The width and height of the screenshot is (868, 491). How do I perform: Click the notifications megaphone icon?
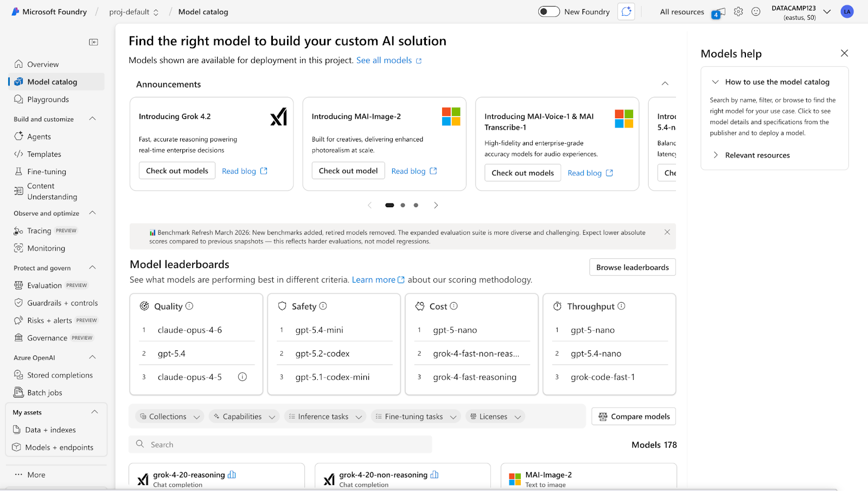point(718,12)
